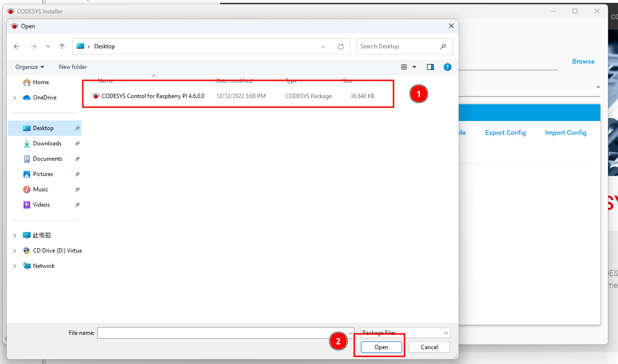Image resolution: width=618 pixels, height=364 pixels.
Task: Open the Package Files type filter
Action: tap(405, 333)
